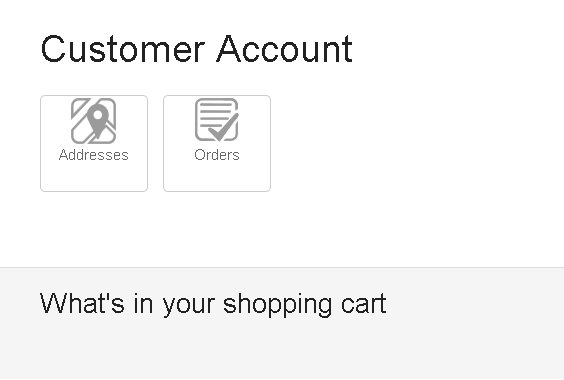Click the empty space under the Addresses label

pyautogui.click(x=94, y=176)
